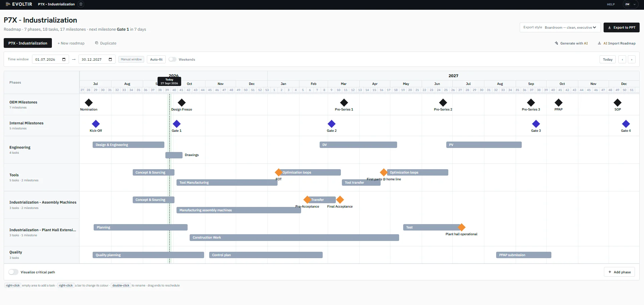Click the Export to PPT button
This screenshot has height=305, width=644.
pyautogui.click(x=621, y=28)
